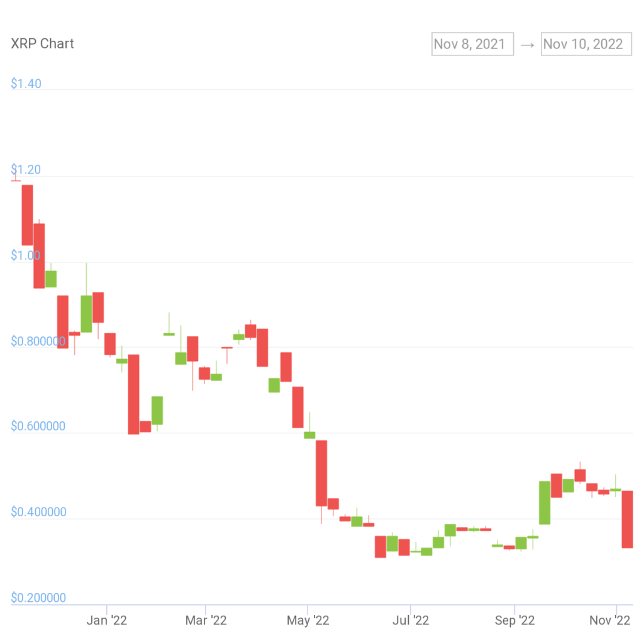Click the arrow between the date fields
Image resolution: width=644 pixels, height=644 pixels.
[527, 44]
